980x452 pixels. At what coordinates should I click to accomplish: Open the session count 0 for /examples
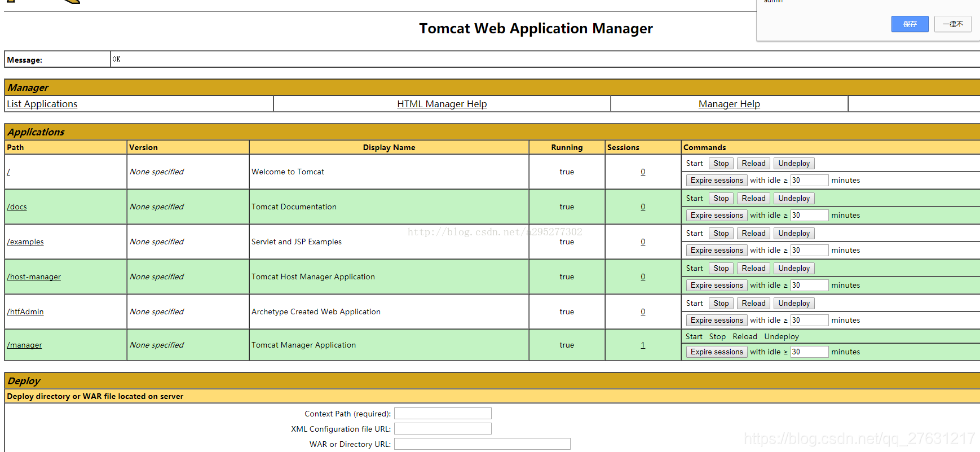pos(643,242)
